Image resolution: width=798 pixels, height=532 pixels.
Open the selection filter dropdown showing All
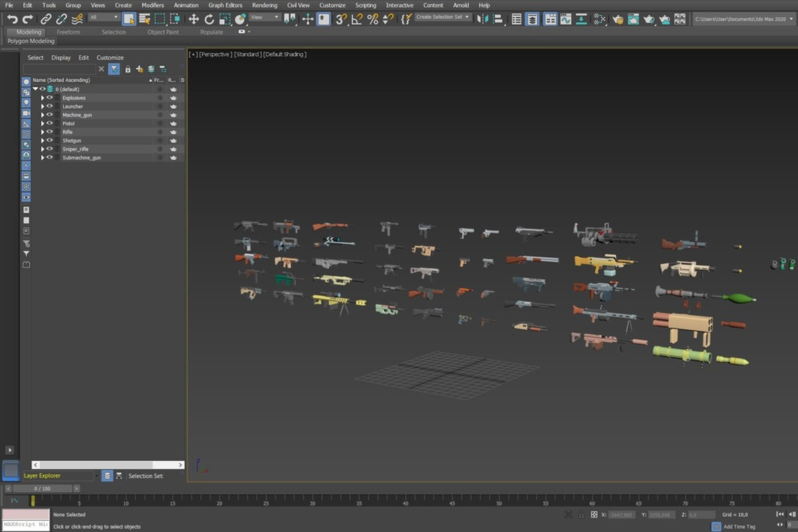[x=104, y=17]
